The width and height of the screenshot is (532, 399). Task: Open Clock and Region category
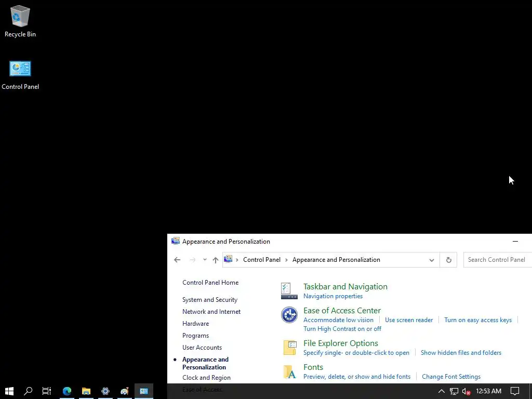(206, 377)
